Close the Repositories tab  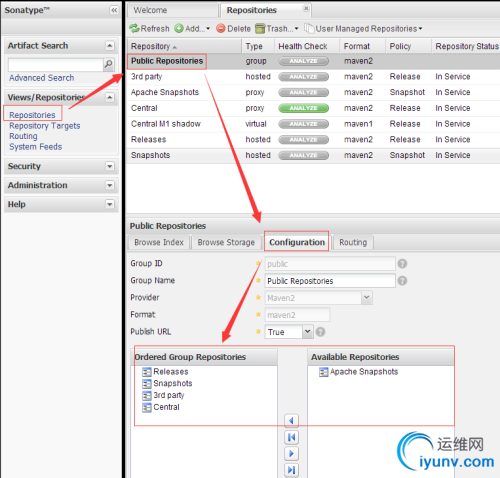306,8
